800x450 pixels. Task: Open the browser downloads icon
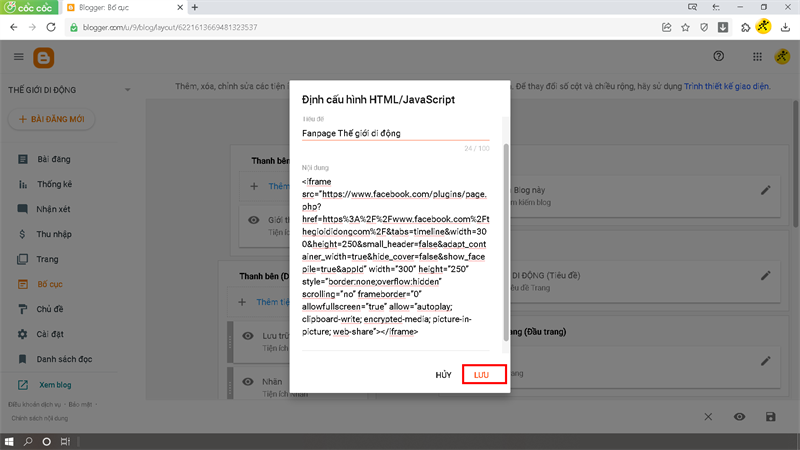click(x=785, y=28)
